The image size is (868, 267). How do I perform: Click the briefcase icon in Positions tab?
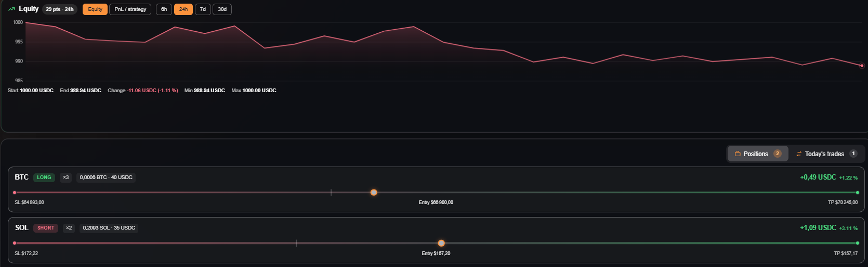click(738, 154)
